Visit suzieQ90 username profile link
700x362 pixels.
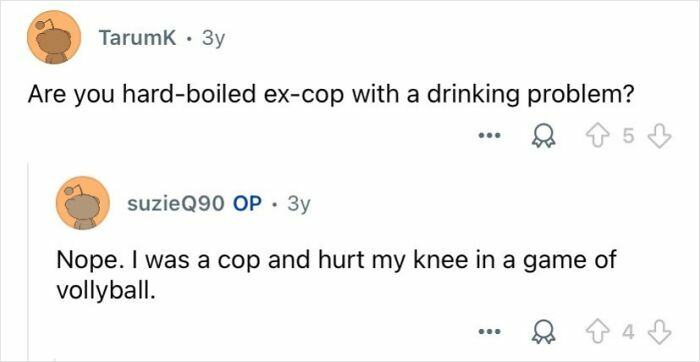[x=176, y=204]
